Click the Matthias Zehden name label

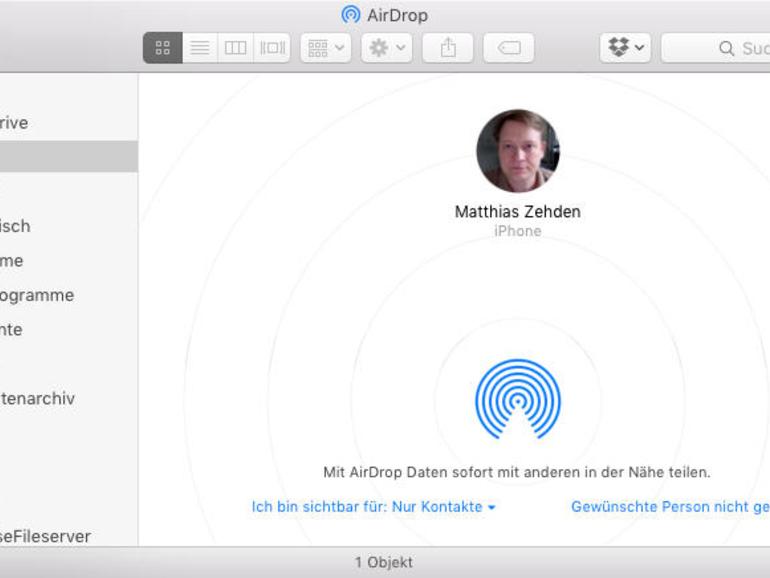(x=518, y=212)
